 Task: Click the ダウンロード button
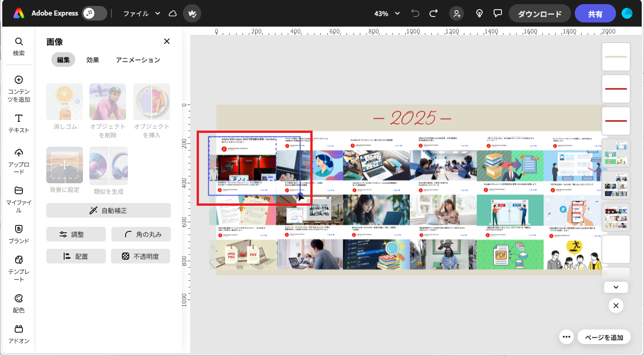click(539, 13)
